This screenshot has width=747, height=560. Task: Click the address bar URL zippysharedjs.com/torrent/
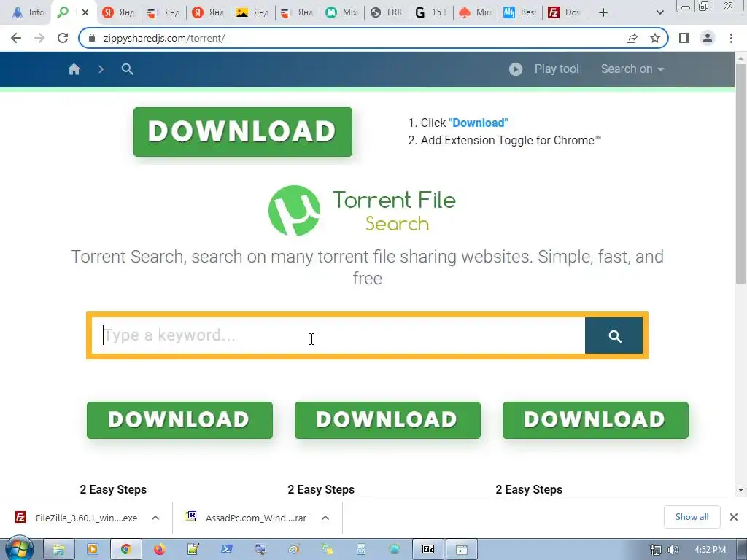164,38
